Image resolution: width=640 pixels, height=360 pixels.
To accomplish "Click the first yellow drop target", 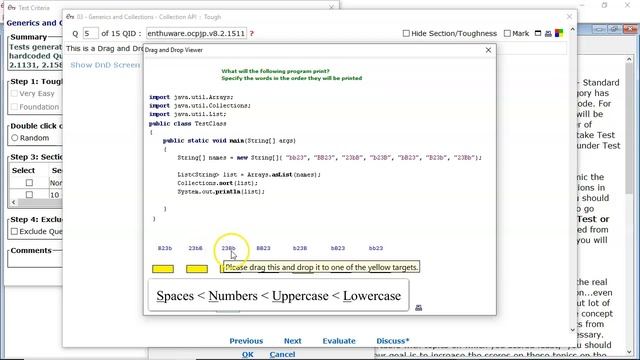I will [163, 269].
